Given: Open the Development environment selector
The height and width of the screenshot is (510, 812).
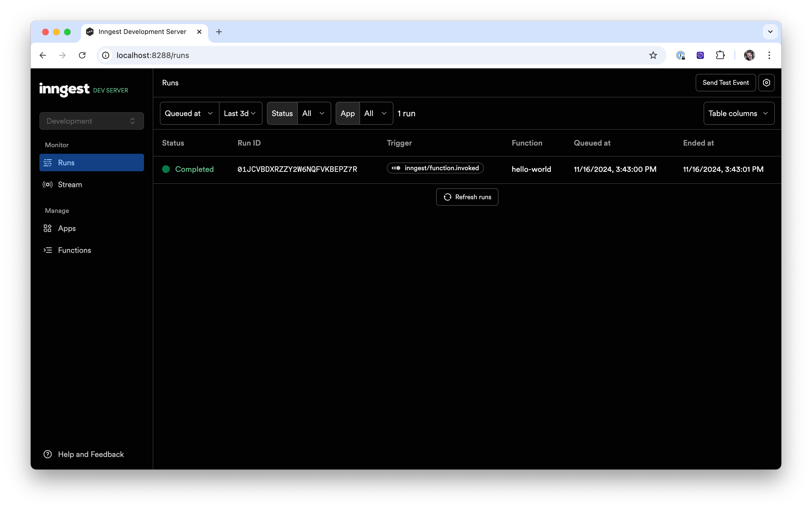Looking at the screenshot, I should pos(91,121).
